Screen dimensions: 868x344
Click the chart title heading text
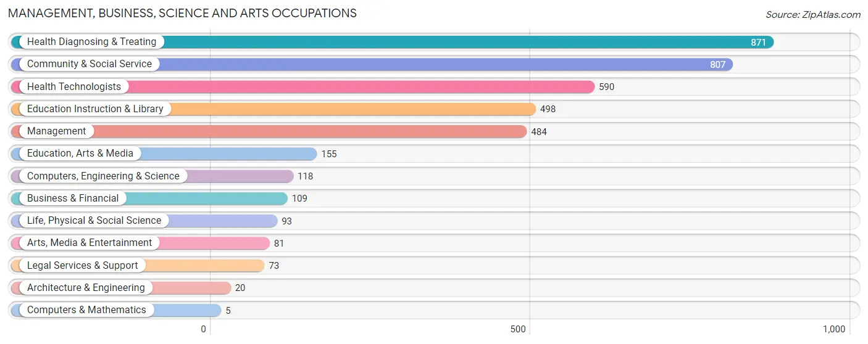(x=182, y=13)
